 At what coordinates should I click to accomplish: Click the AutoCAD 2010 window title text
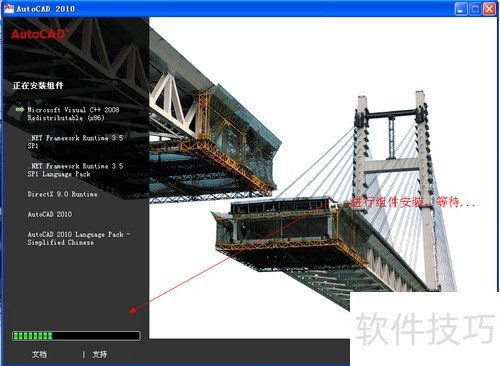tap(46, 9)
